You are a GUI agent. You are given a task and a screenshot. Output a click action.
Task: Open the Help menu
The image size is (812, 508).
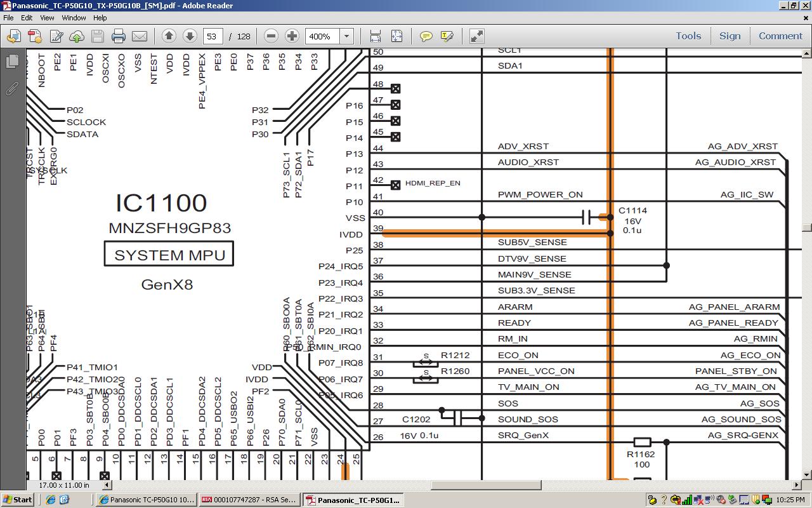click(100, 18)
